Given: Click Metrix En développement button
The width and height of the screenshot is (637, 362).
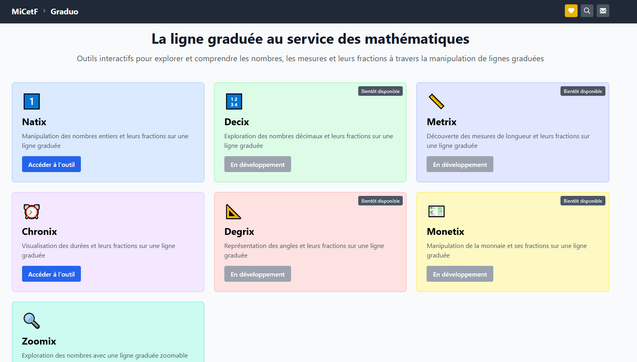Looking at the screenshot, I should pos(460,165).
